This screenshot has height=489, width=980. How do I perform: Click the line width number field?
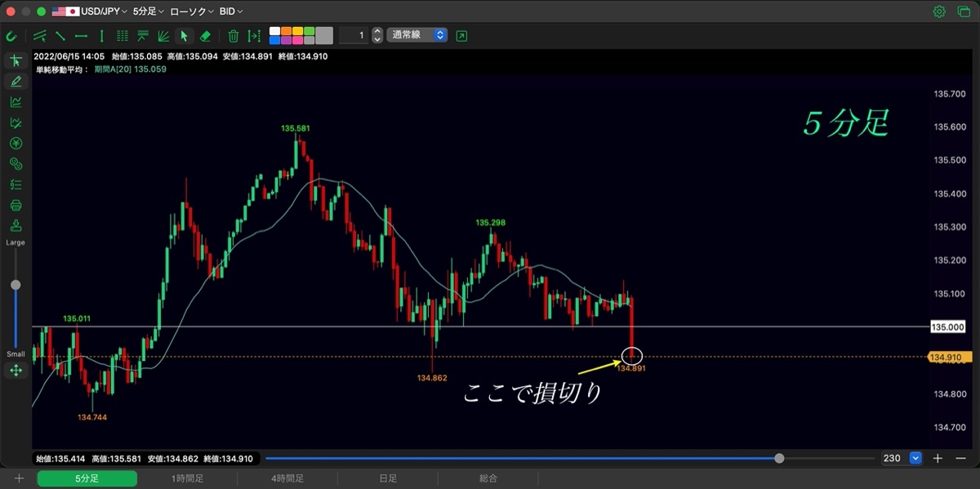353,36
